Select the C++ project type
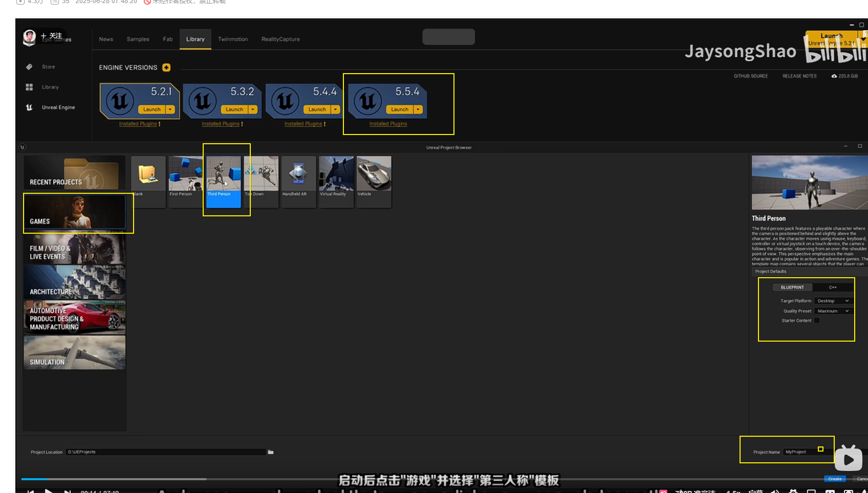Image resolution: width=868 pixels, height=493 pixels. pyautogui.click(x=833, y=287)
